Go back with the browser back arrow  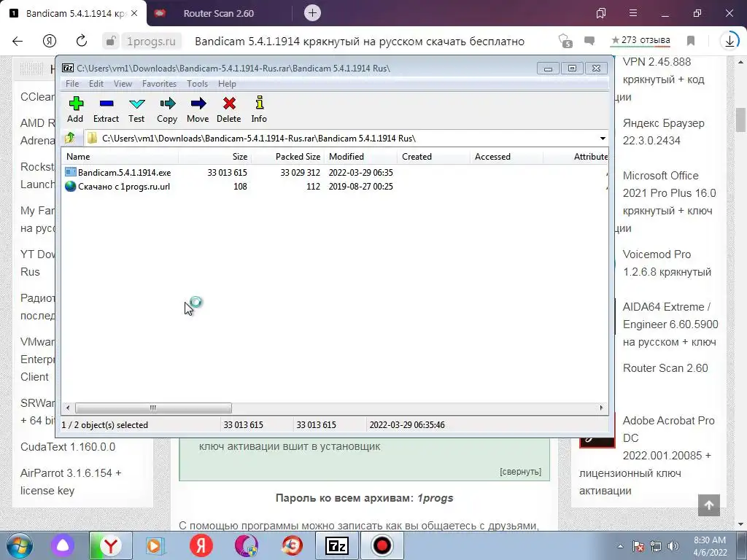(x=18, y=42)
